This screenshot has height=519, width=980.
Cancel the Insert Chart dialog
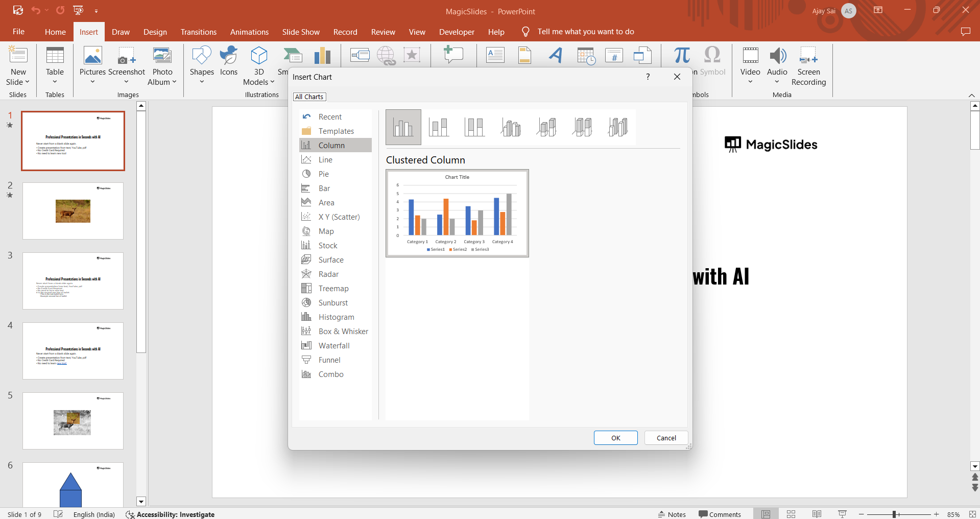pyautogui.click(x=666, y=438)
